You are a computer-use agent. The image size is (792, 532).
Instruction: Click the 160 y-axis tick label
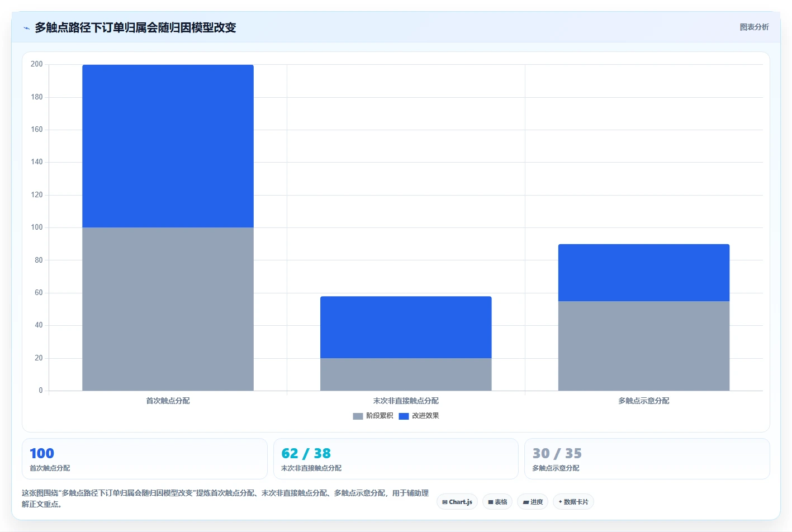coord(37,130)
